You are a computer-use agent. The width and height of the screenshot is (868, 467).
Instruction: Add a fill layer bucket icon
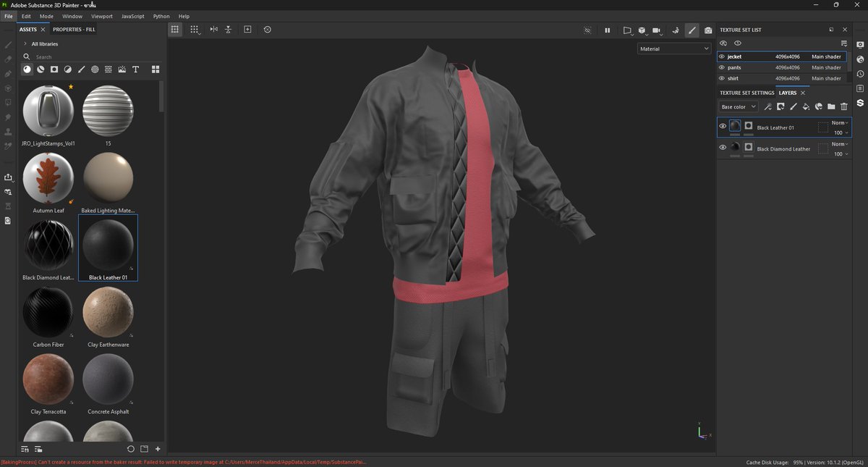[806, 106]
